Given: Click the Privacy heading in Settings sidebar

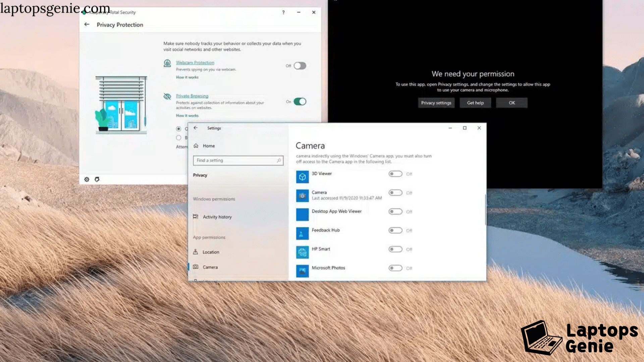Looking at the screenshot, I should point(200,175).
